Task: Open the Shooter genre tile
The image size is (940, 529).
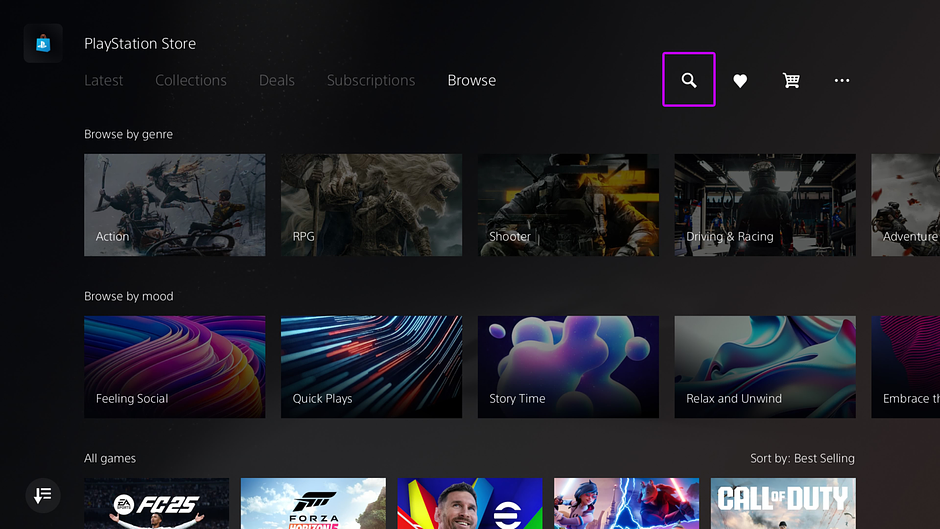Action: pyautogui.click(x=568, y=205)
